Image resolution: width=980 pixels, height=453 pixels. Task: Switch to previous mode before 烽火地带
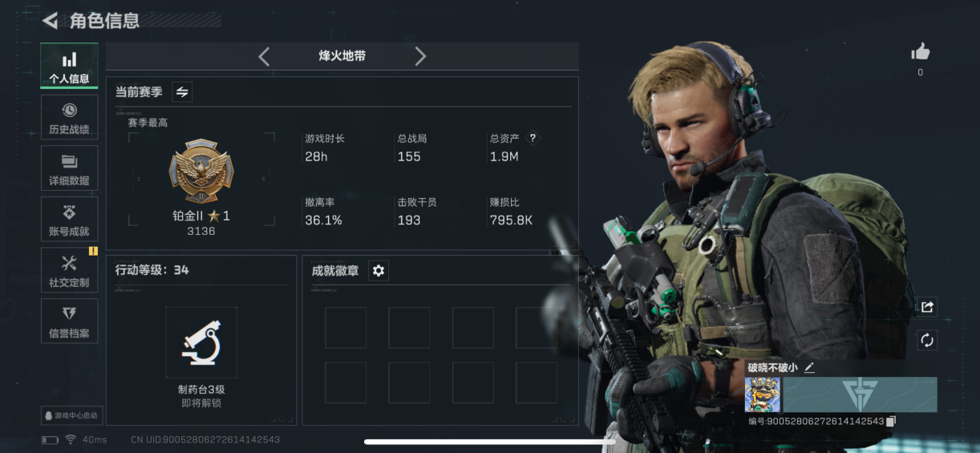pyautogui.click(x=264, y=56)
